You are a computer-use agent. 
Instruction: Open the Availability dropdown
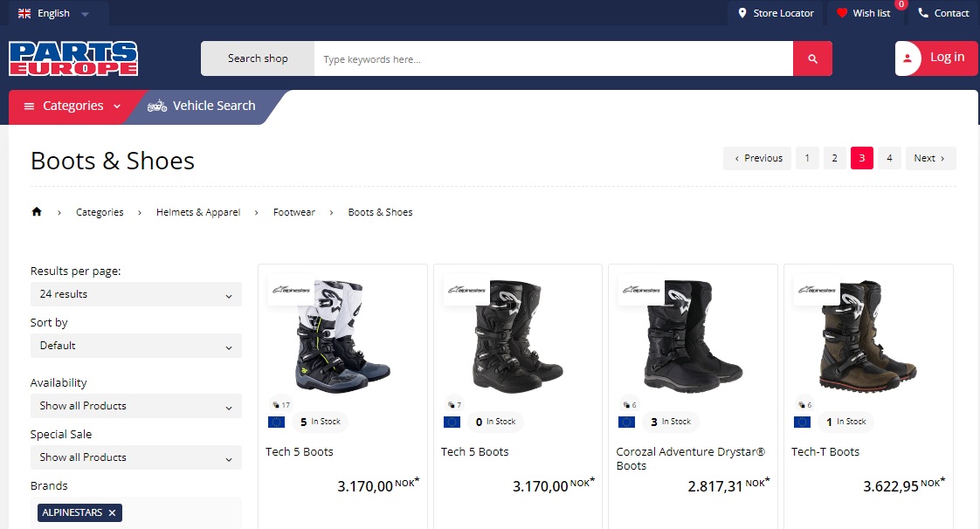pos(135,406)
